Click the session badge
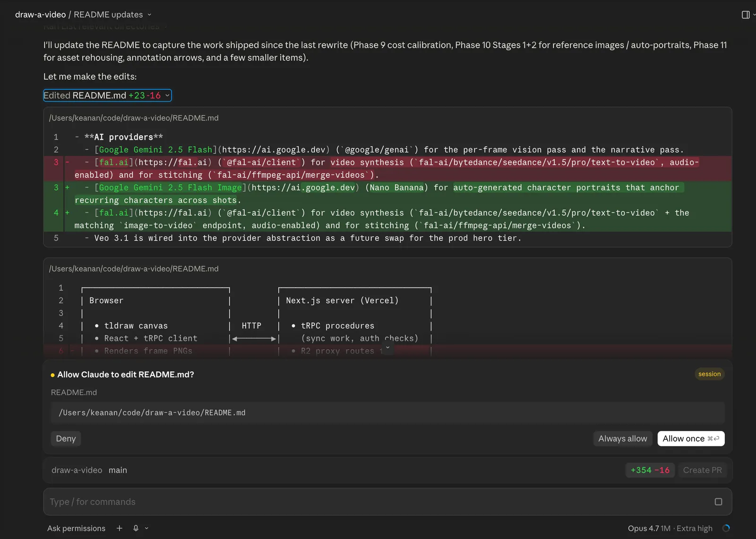Viewport: 756px width, 539px height. click(709, 374)
